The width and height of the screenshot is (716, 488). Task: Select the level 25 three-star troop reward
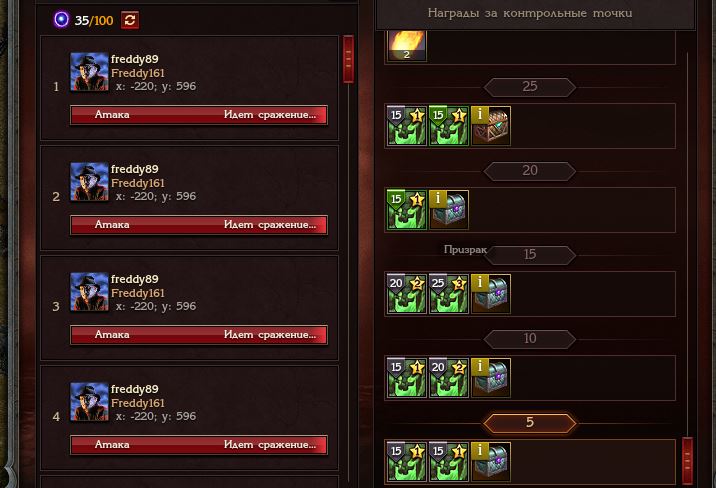coord(449,294)
